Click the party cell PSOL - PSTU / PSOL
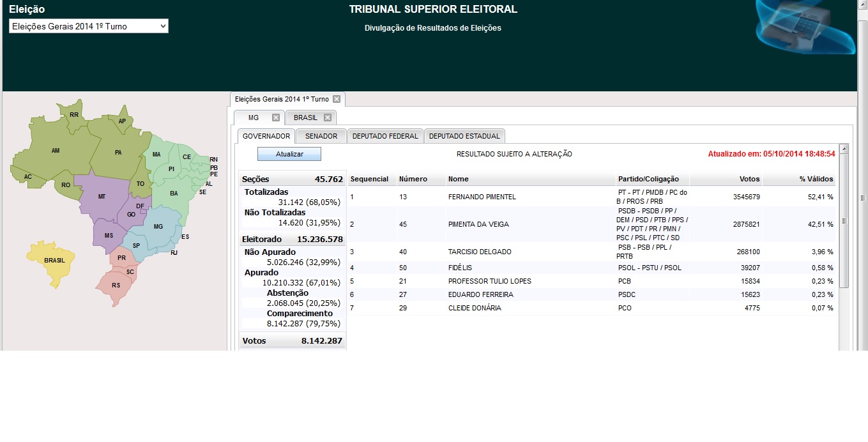 650,268
